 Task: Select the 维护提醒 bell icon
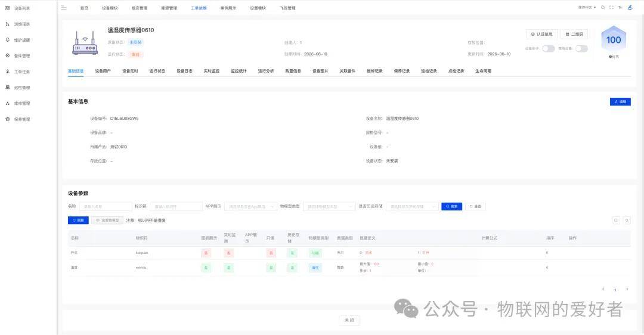pyautogui.click(x=7, y=40)
